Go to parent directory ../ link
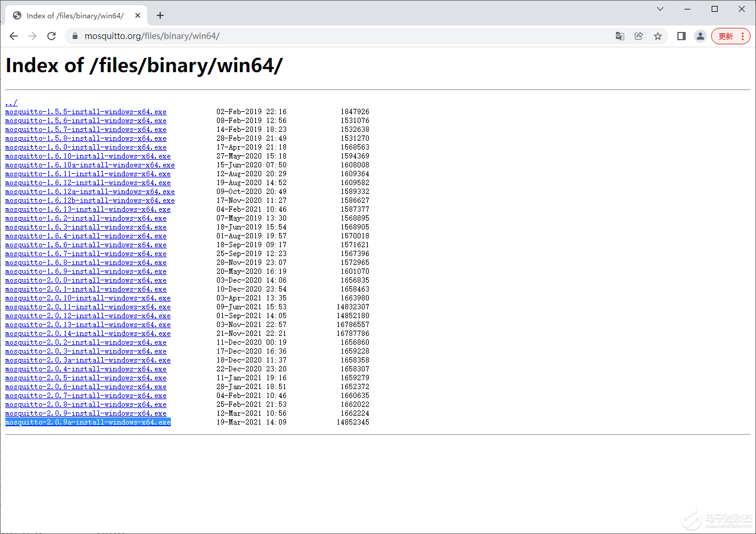756x534 pixels. pyautogui.click(x=11, y=103)
